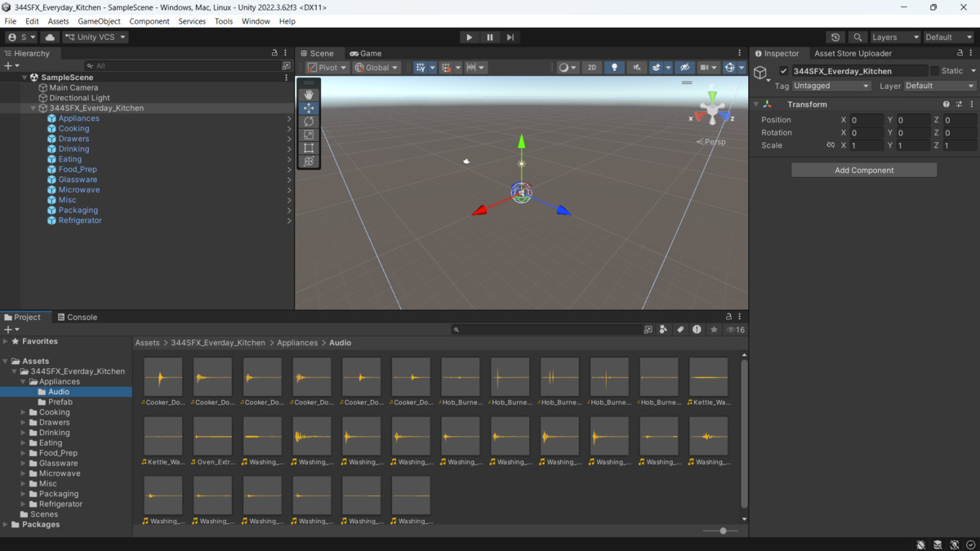Open the Tag Untagged dropdown
Viewport: 980px width, 551px height.
(831, 86)
